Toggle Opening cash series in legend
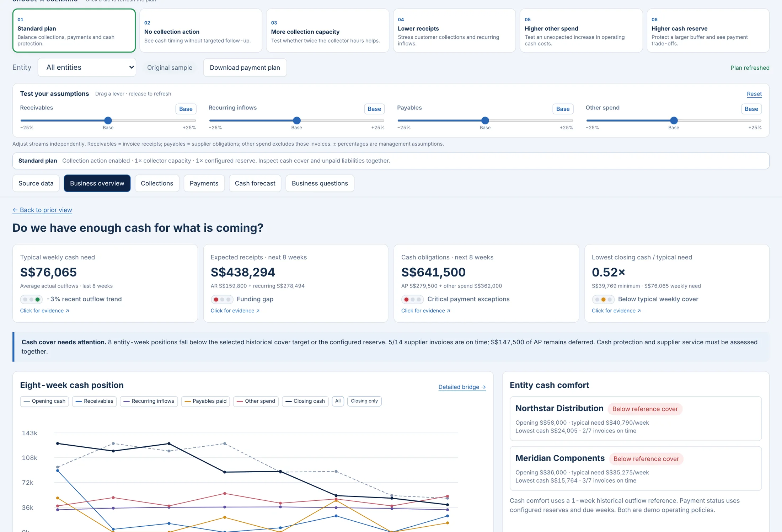The width and height of the screenshot is (782, 532). point(44,401)
